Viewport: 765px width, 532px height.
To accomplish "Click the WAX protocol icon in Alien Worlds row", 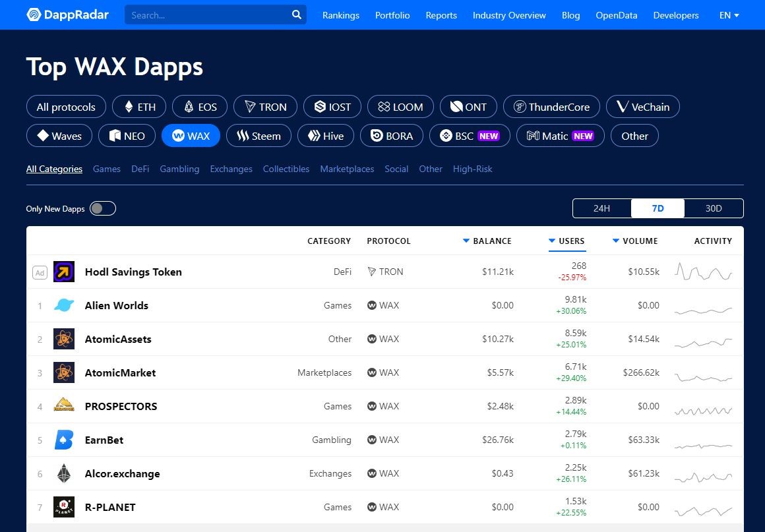I will [372, 305].
